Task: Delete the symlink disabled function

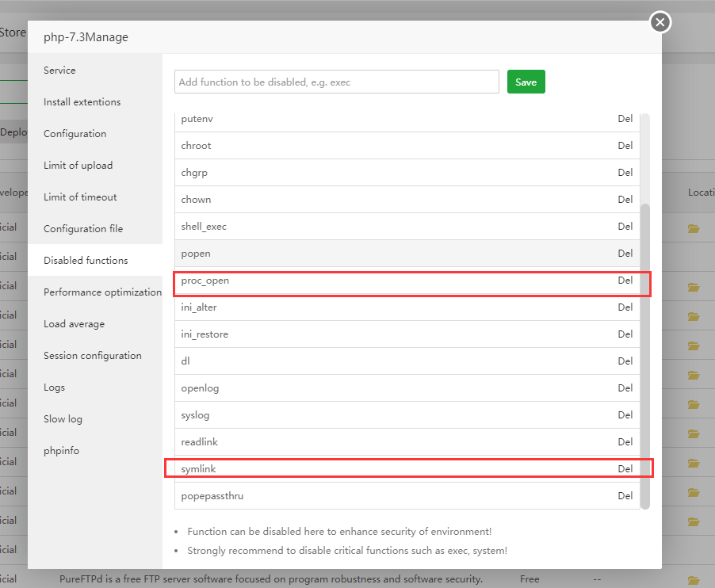Action: [x=625, y=469]
